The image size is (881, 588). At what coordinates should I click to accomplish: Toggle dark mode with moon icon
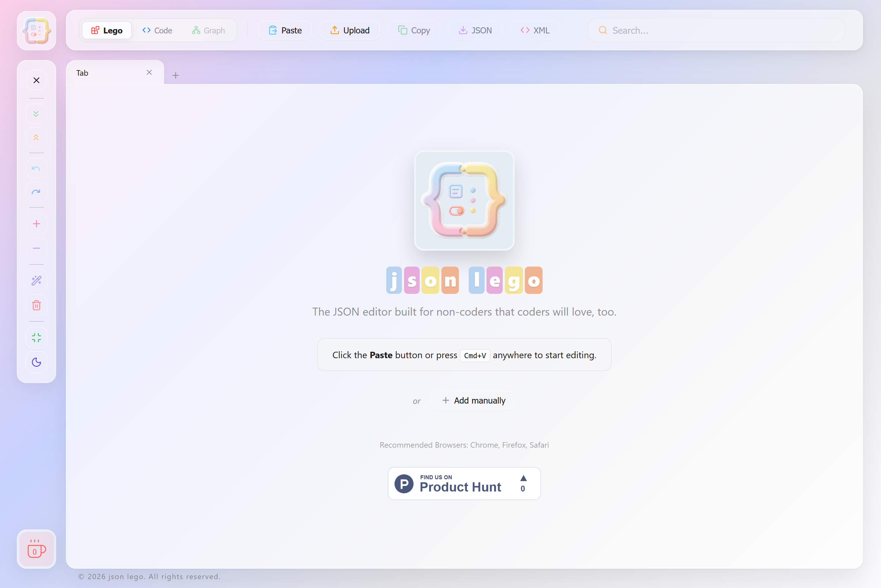36,362
